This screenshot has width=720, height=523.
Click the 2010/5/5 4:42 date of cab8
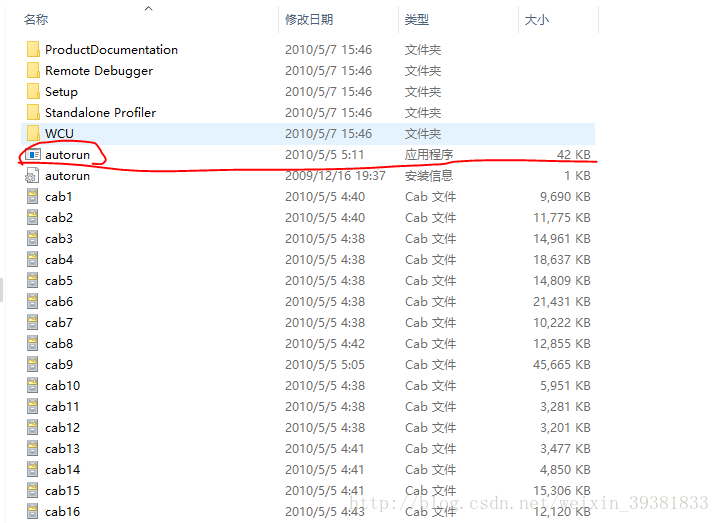tap(325, 343)
